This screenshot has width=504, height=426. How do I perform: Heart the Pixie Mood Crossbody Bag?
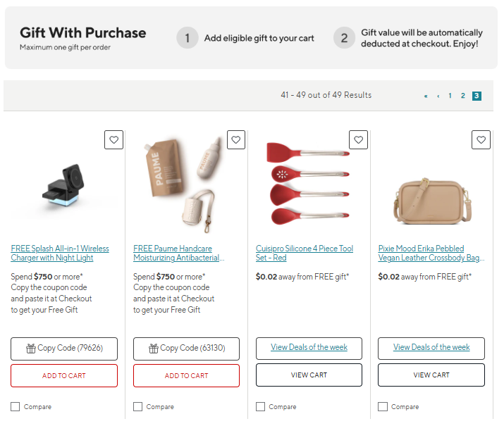(x=481, y=140)
